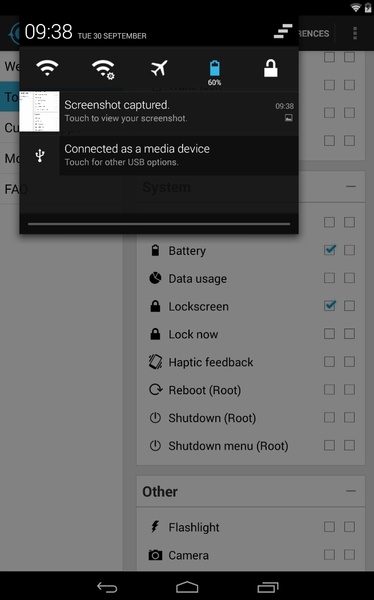The width and height of the screenshot is (374, 600).
Task: Tap the notification panel bottom handle bar
Action: pos(159,224)
